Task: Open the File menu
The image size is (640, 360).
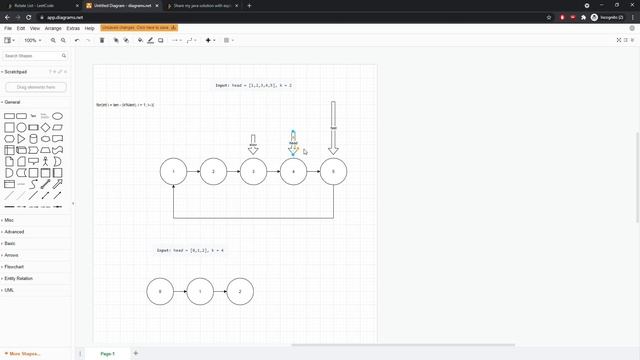Action: [x=8, y=28]
